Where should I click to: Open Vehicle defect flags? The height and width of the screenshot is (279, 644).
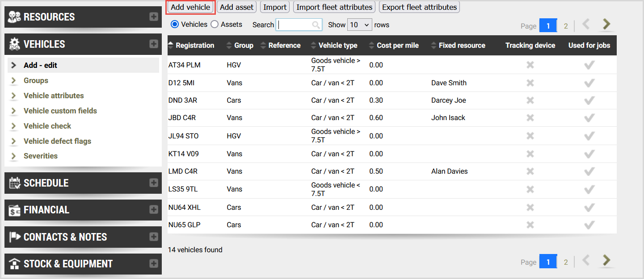coord(57,141)
